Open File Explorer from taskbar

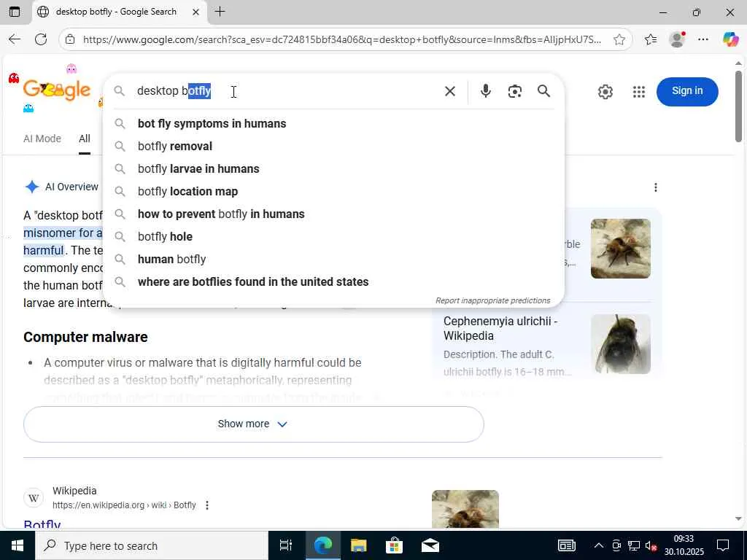point(358,545)
